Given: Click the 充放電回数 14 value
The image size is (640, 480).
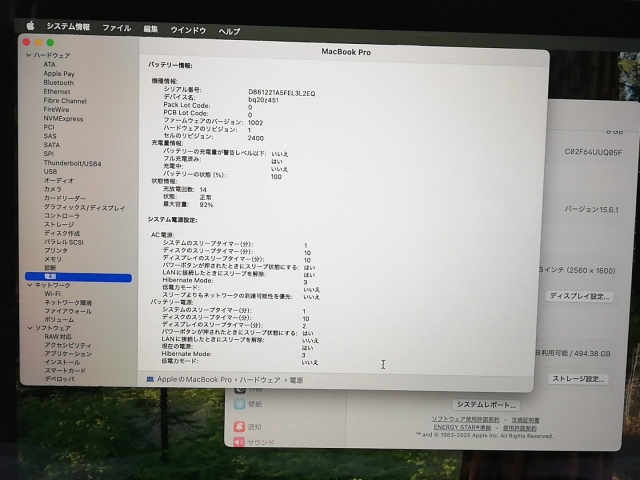Looking at the screenshot, I should 203,189.
